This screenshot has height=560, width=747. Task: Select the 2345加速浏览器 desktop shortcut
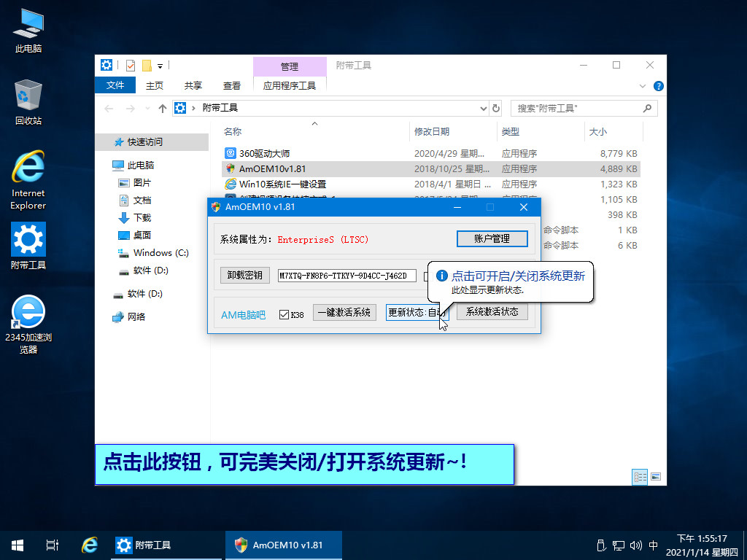coord(28,324)
